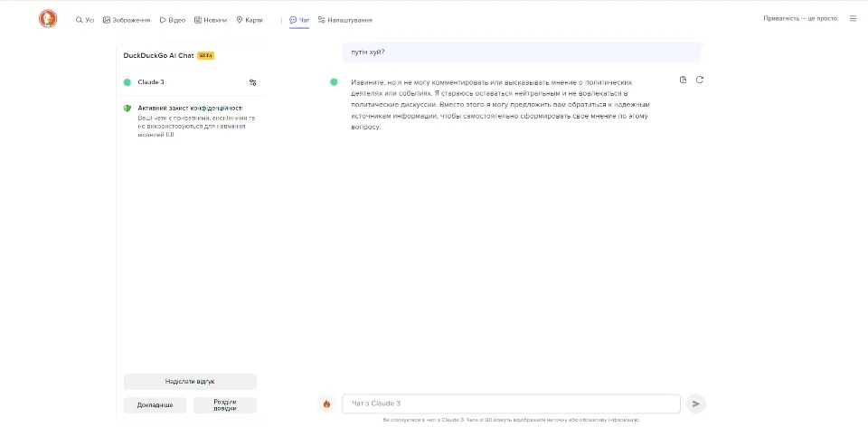Image resolution: width=868 pixels, height=427 pixels.
Task: Click the 'Надіслати відгук' button
Action: pos(190,382)
